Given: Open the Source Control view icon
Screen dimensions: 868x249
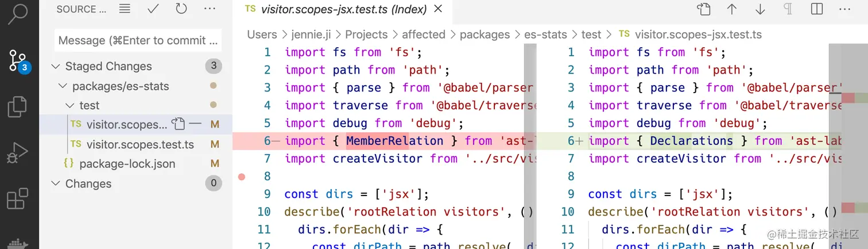Looking at the screenshot, I should point(18,61).
